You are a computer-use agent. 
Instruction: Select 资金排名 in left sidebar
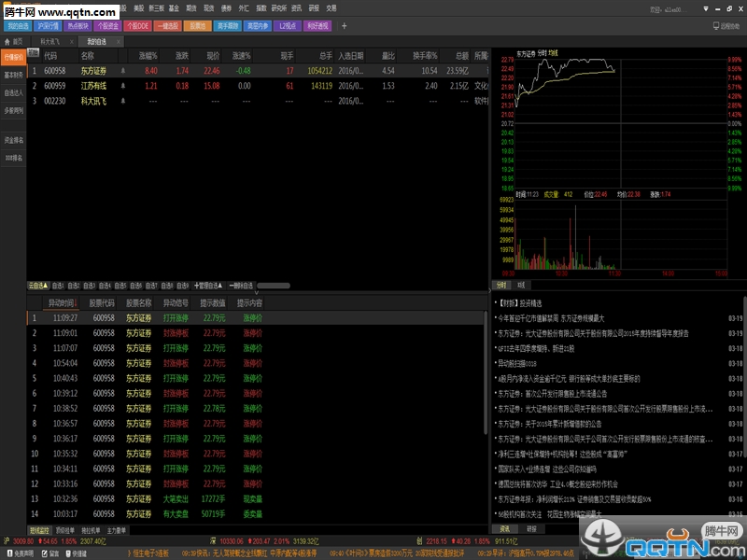(x=13, y=140)
